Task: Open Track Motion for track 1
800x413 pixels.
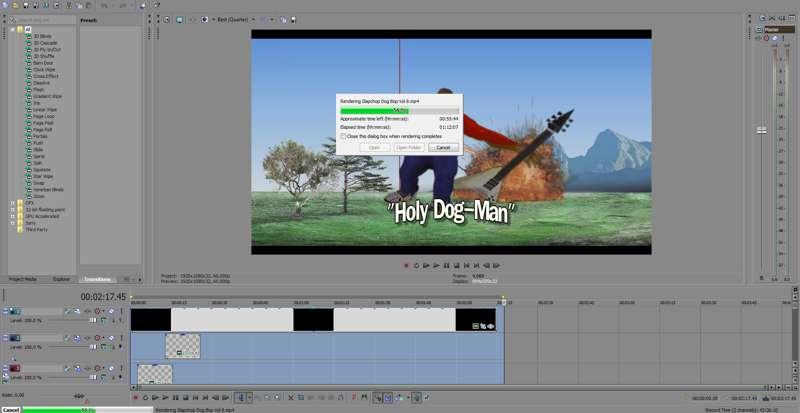Action: (x=77, y=310)
